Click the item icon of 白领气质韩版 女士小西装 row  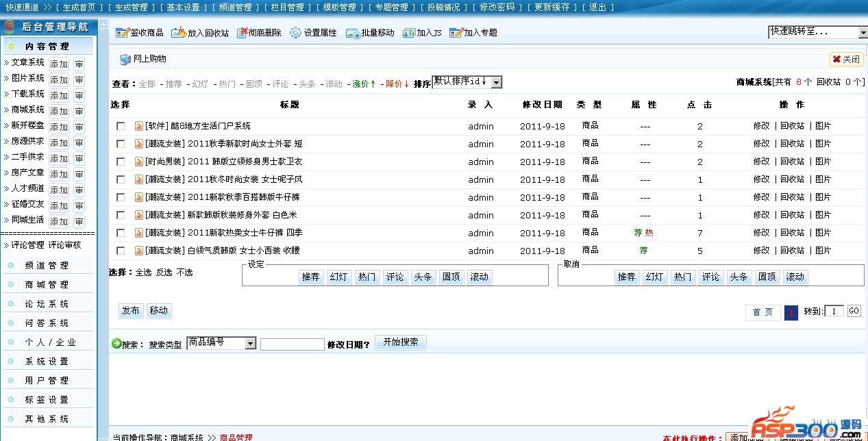pyautogui.click(x=139, y=251)
